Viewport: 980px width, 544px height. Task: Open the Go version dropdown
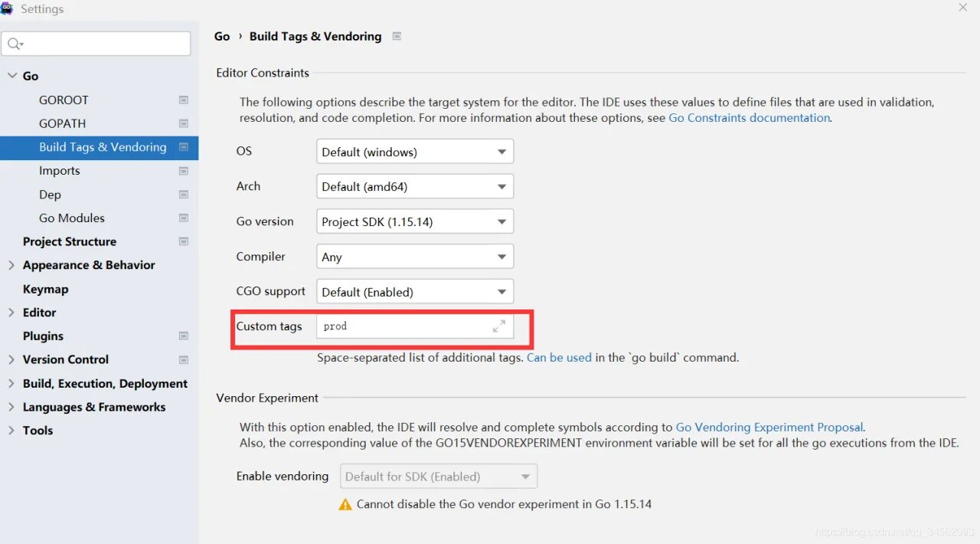click(414, 222)
